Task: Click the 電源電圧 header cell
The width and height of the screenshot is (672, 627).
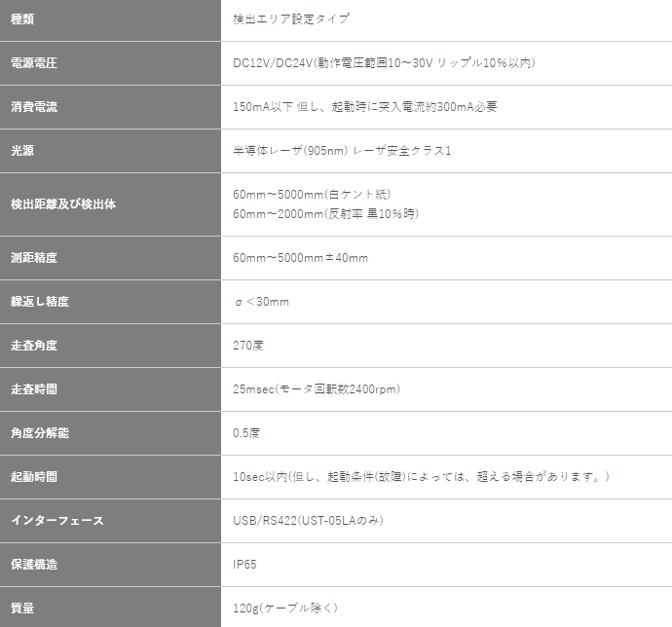Action: point(34,62)
